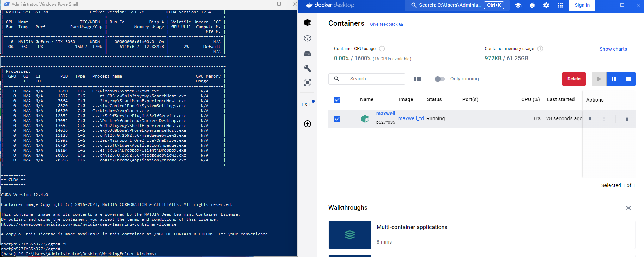Click PowerShell window title icon
The height and width of the screenshot is (257, 644).
tap(6, 4)
